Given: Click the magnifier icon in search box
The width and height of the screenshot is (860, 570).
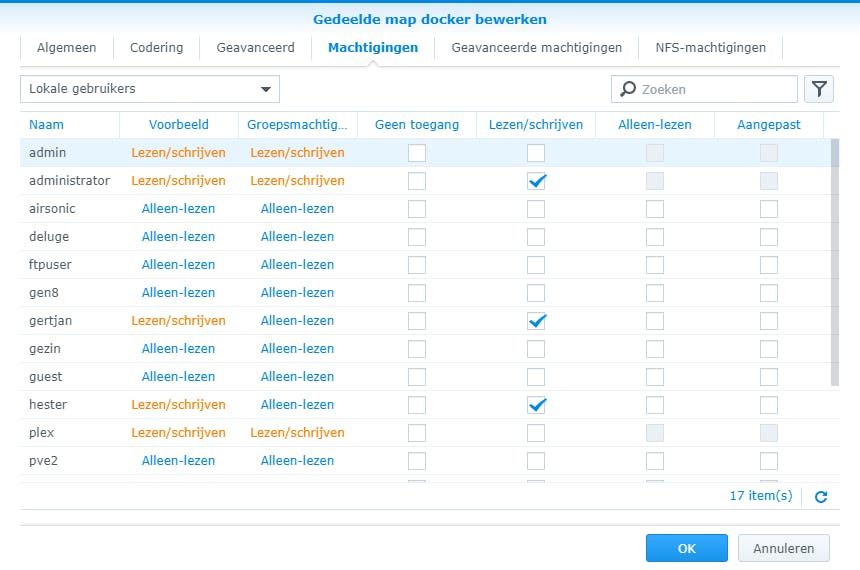Looking at the screenshot, I should coord(628,89).
